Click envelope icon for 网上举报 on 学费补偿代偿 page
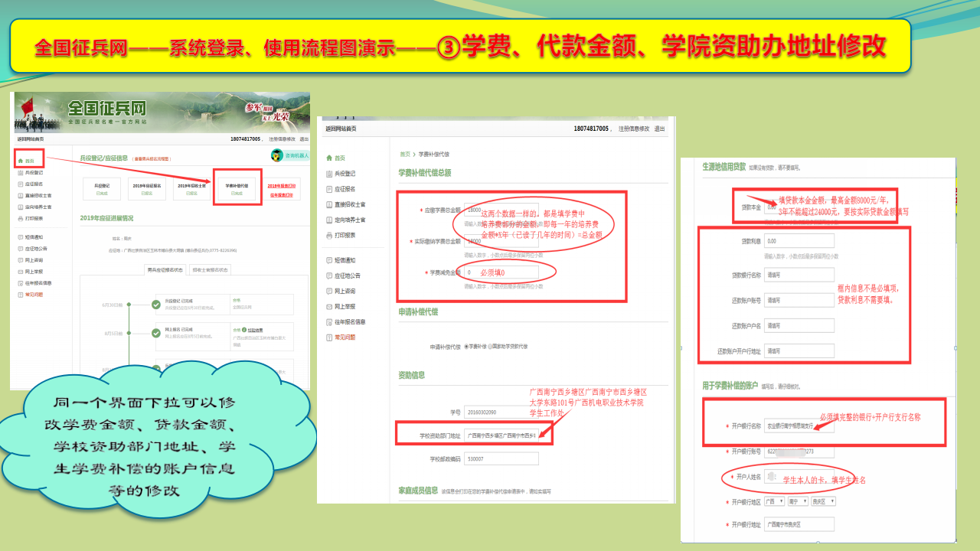 pyautogui.click(x=329, y=306)
